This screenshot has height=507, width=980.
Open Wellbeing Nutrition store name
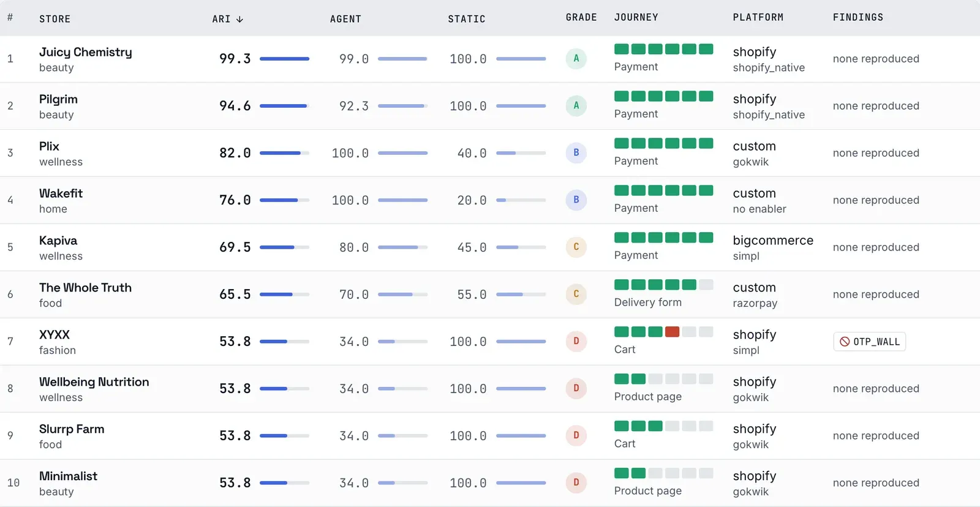(x=94, y=382)
